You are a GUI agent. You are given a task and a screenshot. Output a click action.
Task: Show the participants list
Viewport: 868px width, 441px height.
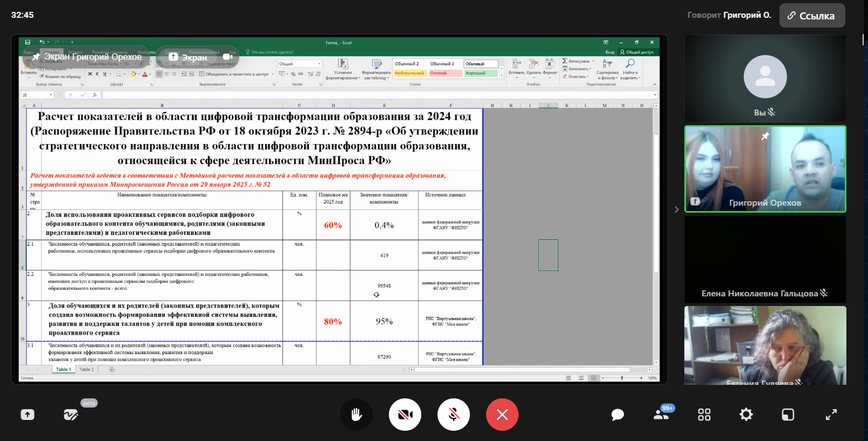[x=661, y=415]
